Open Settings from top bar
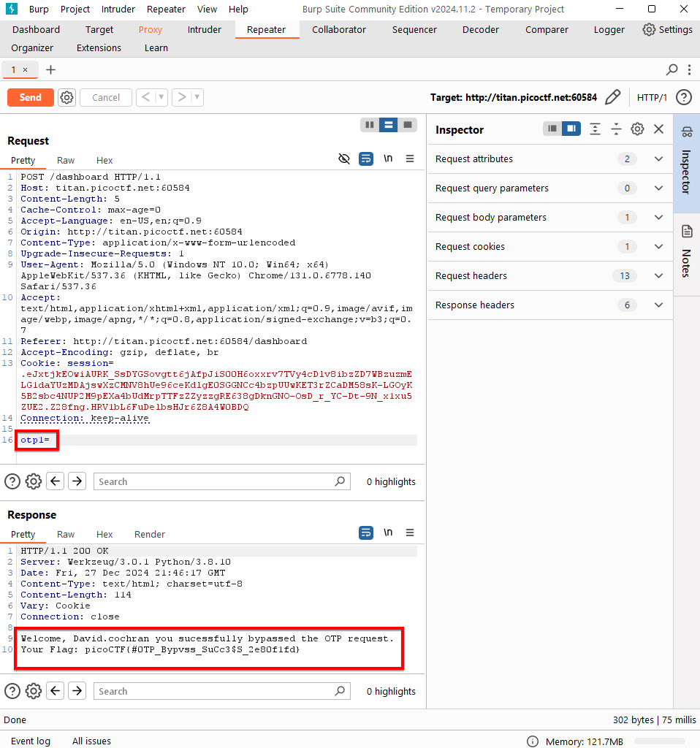This screenshot has height=748, width=700. click(667, 29)
